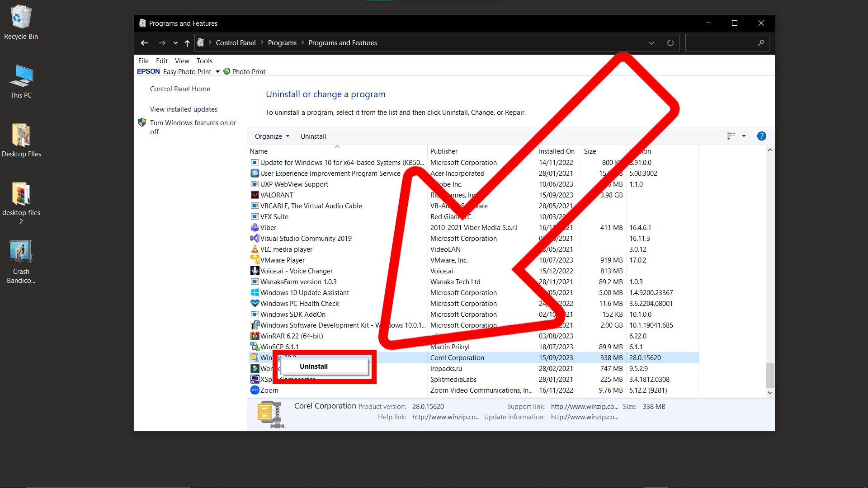Open the view options dropdown arrow

[744, 136]
